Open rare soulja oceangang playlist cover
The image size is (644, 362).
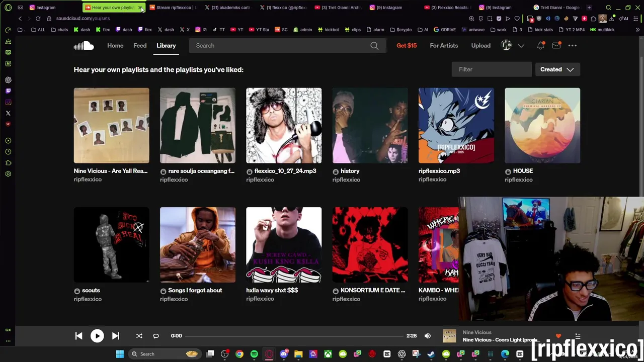click(x=198, y=126)
